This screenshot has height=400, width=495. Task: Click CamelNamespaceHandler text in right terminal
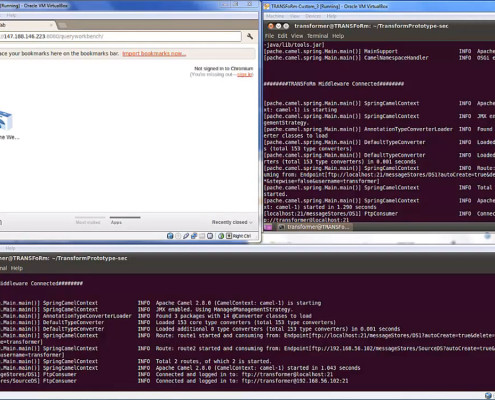(396, 58)
